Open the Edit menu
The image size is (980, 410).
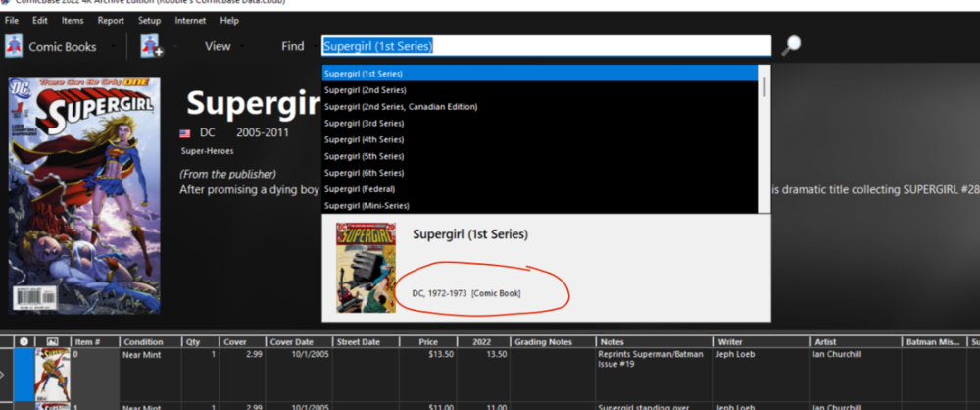(40, 20)
